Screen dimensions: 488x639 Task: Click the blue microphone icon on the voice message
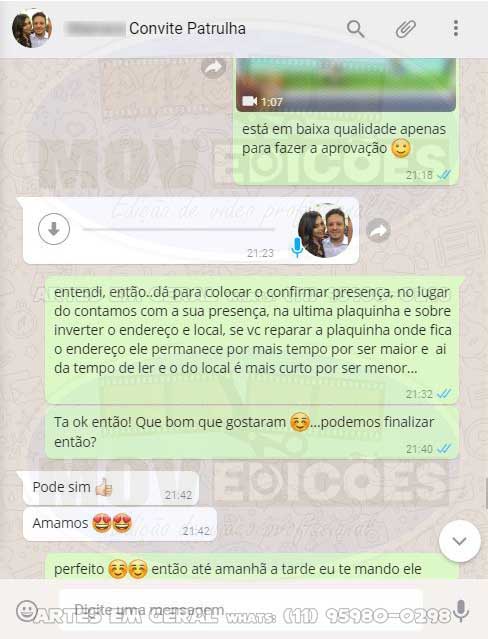point(297,247)
